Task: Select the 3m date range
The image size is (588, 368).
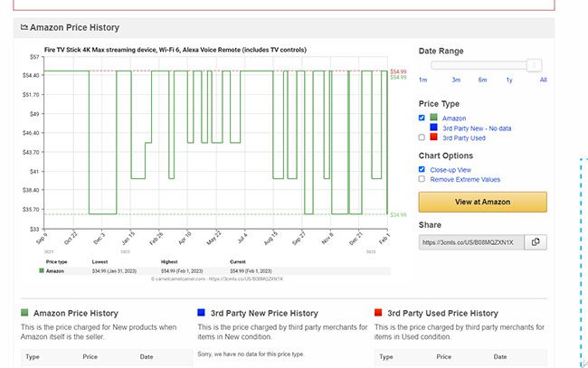Action: pos(456,80)
